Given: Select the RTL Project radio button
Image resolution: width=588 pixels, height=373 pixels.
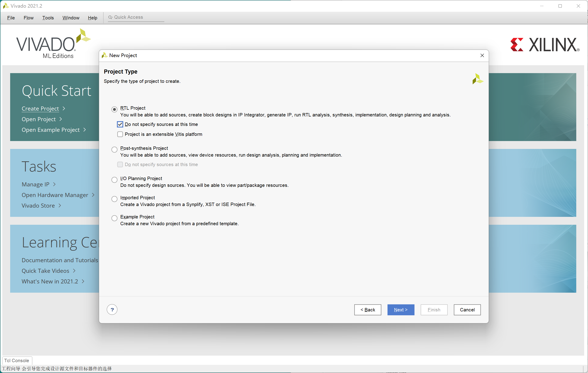Looking at the screenshot, I should (115, 108).
